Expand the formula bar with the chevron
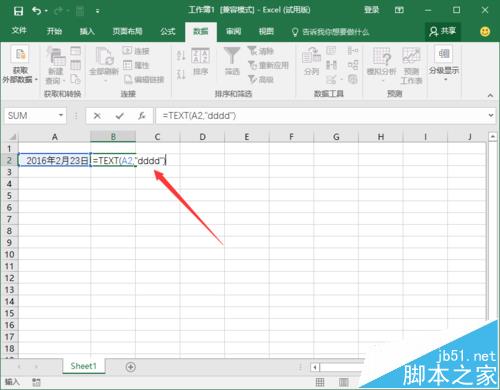 click(491, 115)
